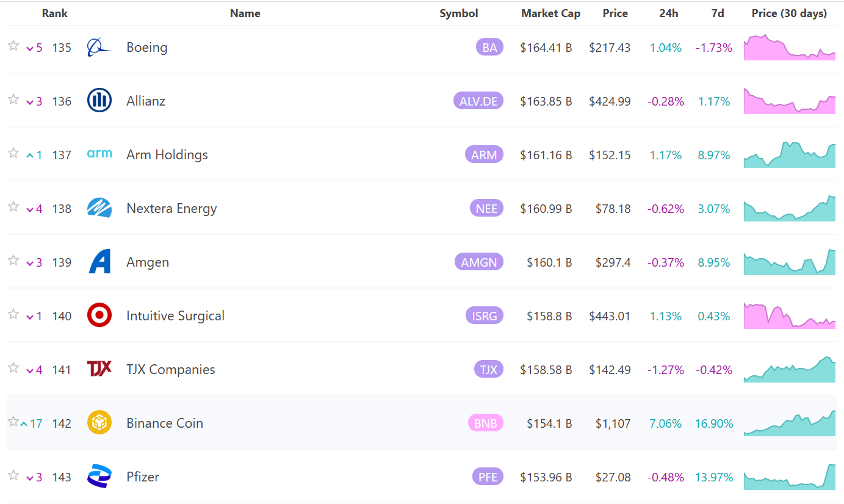
Task: Favorite Boeing with the star toggle
Action: (x=13, y=46)
